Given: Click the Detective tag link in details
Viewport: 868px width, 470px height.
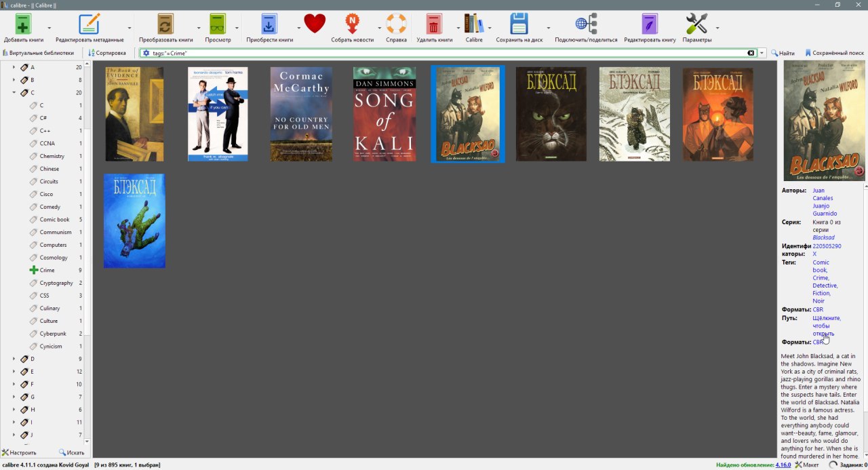Looking at the screenshot, I should 825,286.
